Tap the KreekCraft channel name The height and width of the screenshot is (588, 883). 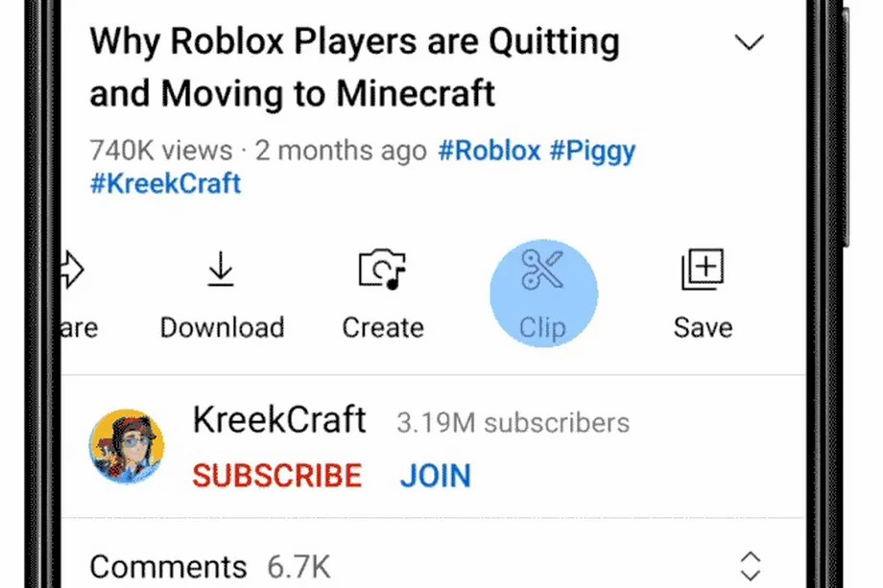click(x=279, y=420)
